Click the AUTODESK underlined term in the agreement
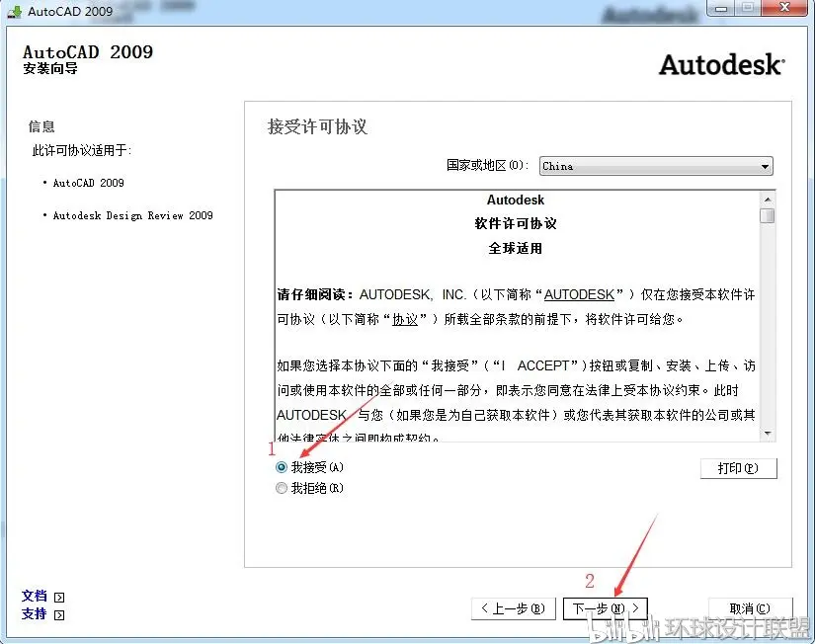Viewport: 815px width, 644px height. point(579,295)
